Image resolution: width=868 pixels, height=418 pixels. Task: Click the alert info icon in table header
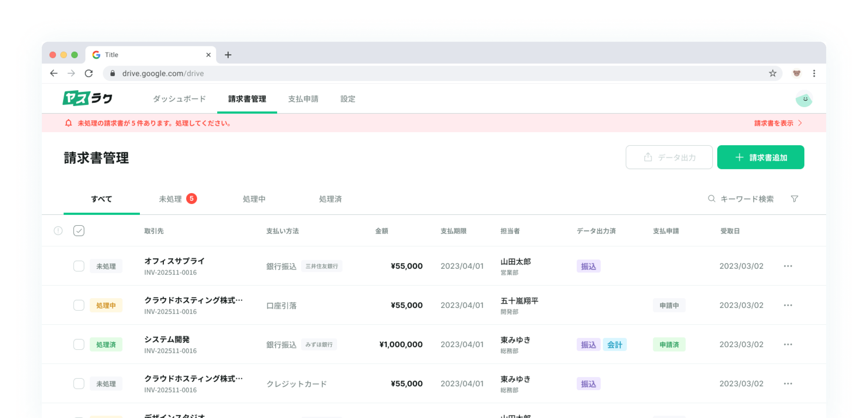click(x=58, y=231)
